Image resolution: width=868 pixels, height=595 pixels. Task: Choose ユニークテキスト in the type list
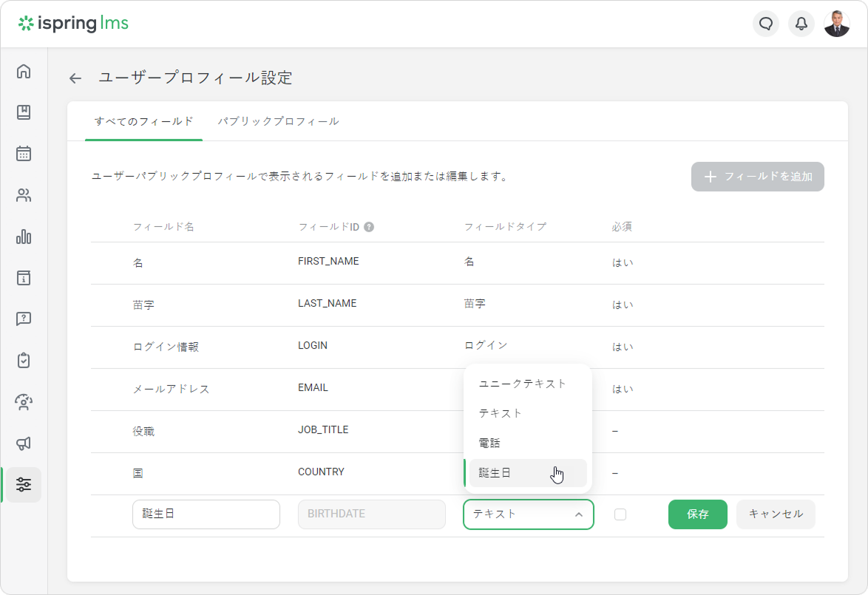coord(523,384)
